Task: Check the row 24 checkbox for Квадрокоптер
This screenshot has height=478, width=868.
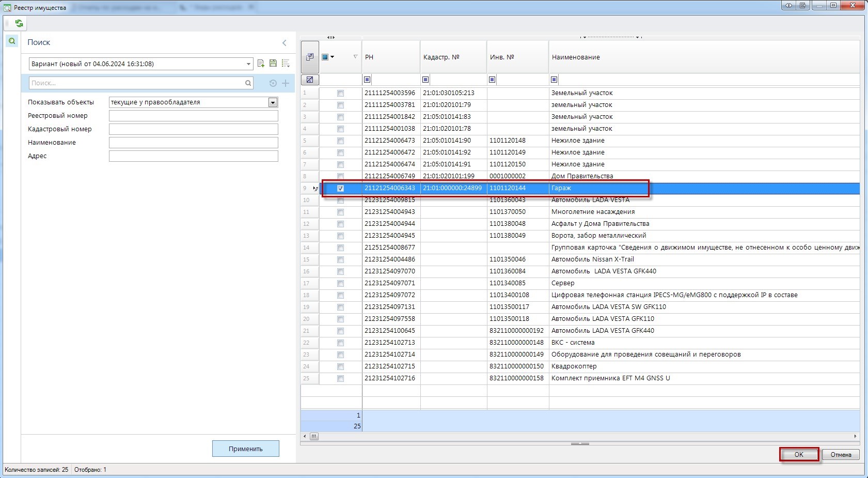Action: click(x=340, y=366)
